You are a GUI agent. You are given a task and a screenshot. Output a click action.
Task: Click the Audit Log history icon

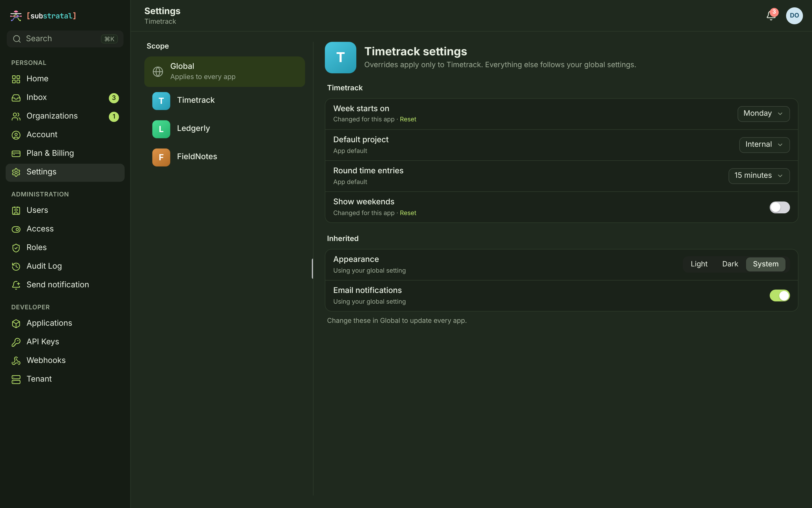click(16, 266)
